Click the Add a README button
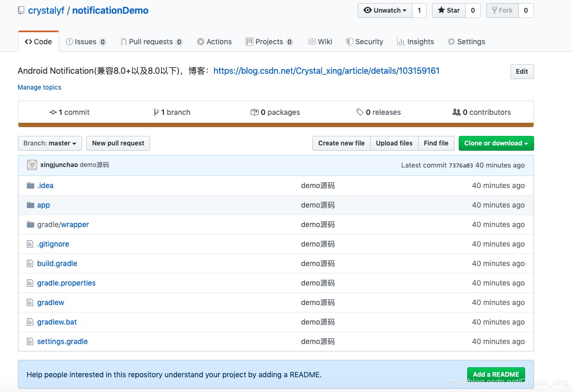 [496, 374]
